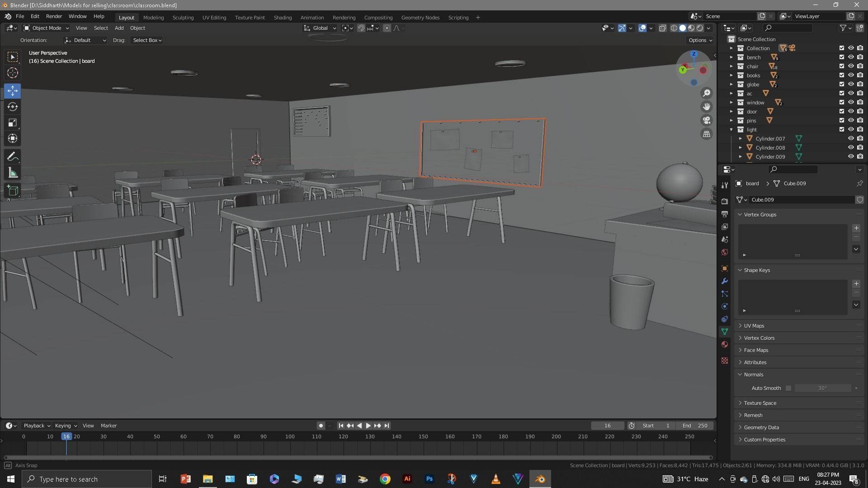Open the Object properties tab
The height and width of the screenshot is (488, 868).
click(x=725, y=268)
